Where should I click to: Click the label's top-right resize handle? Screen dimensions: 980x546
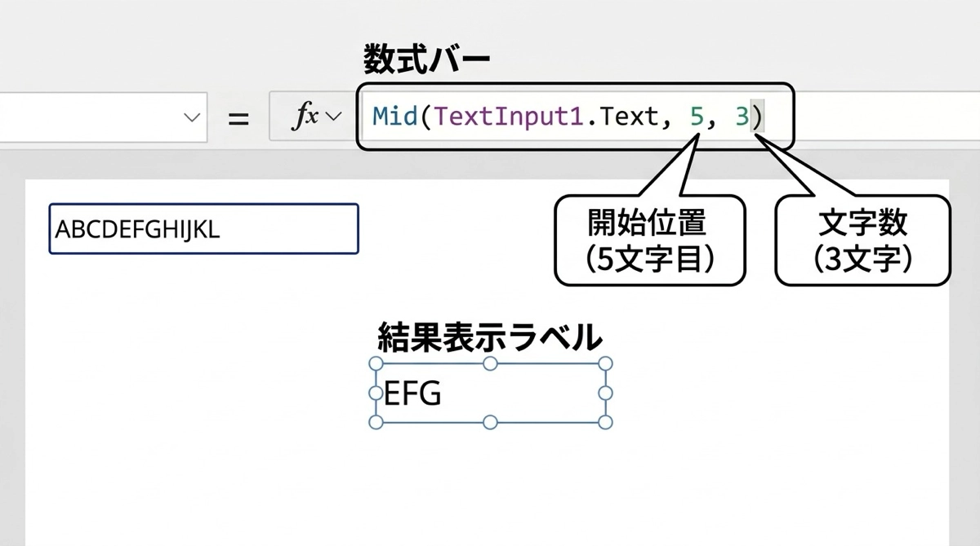click(x=605, y=364)
